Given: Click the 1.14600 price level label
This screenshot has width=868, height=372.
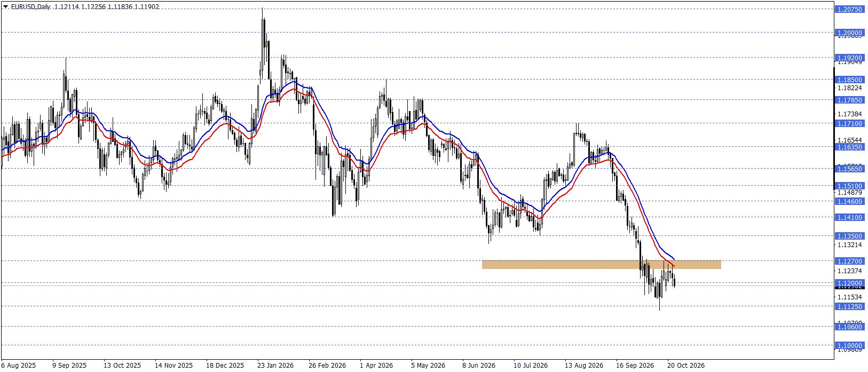Looking at the screenshot, I should point(849,201).
